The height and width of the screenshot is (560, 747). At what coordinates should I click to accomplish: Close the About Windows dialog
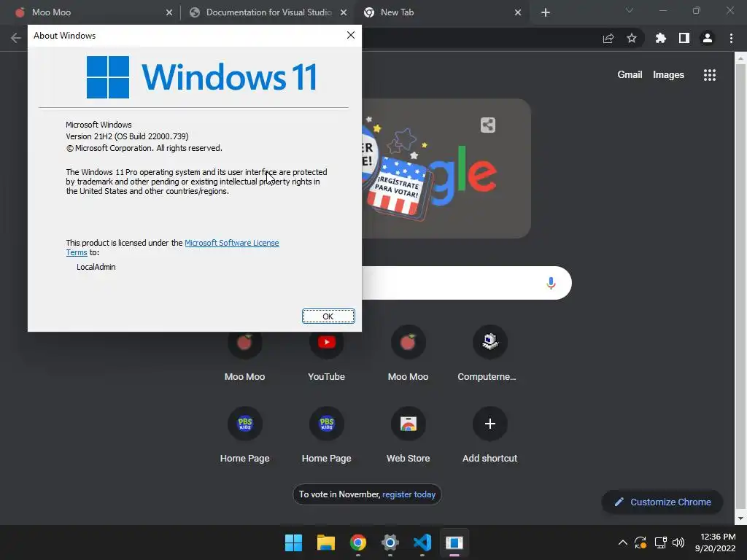[x=351, y=35]
